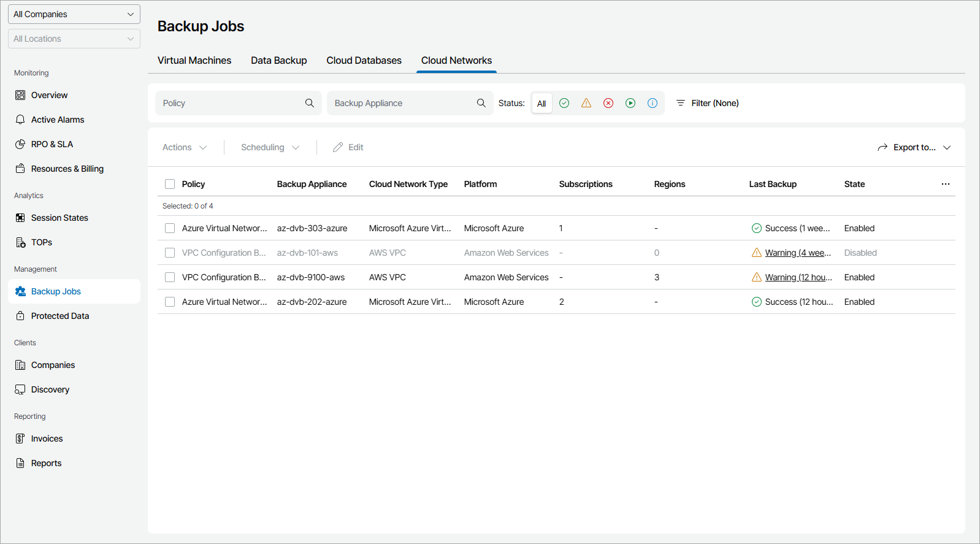Image resolution: width=980 pixels, height=544 pixels.
Task: Open Warning link for az-dvb-101-aws backup
Action: pyautogui.click(x=798, y=253)
